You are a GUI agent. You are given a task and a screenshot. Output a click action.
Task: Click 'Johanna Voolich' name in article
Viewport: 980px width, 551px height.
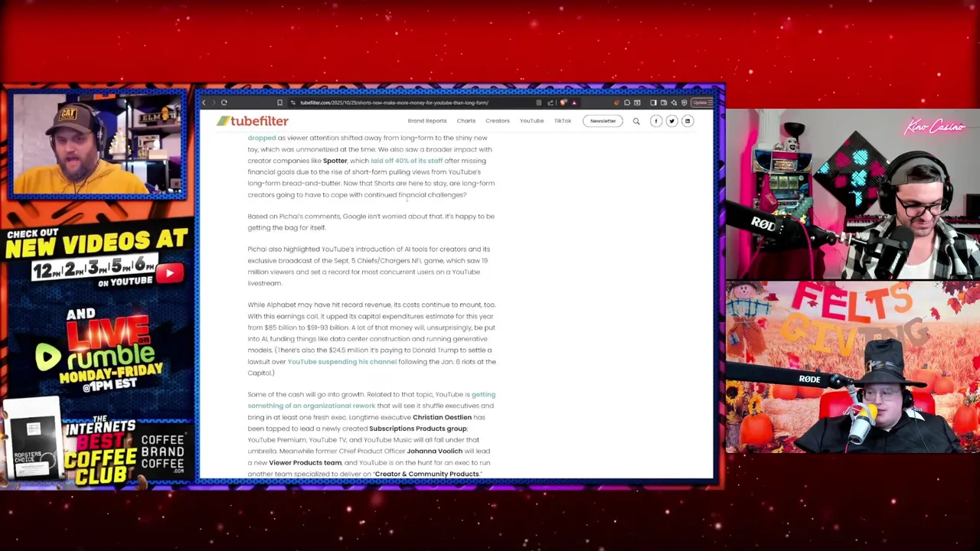[434, 451]
